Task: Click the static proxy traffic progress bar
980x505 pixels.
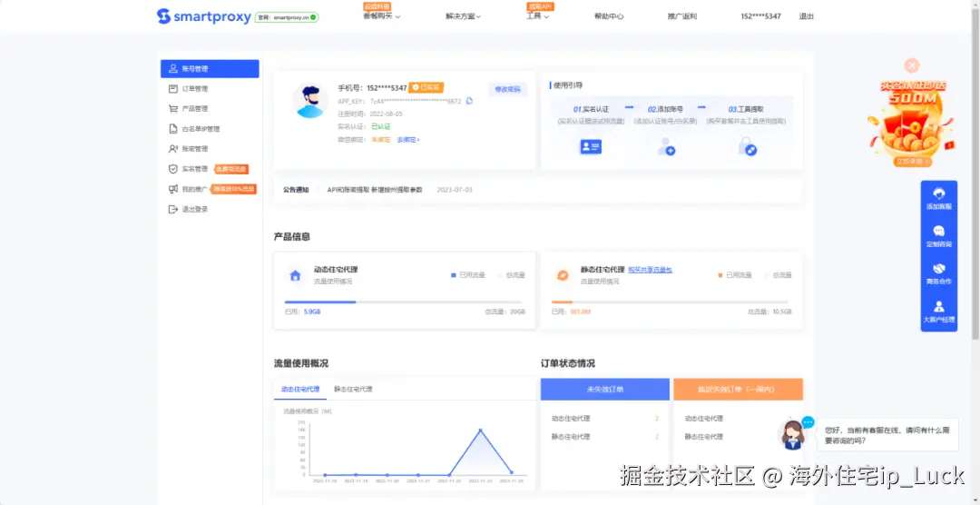Action: pos(670,302)
